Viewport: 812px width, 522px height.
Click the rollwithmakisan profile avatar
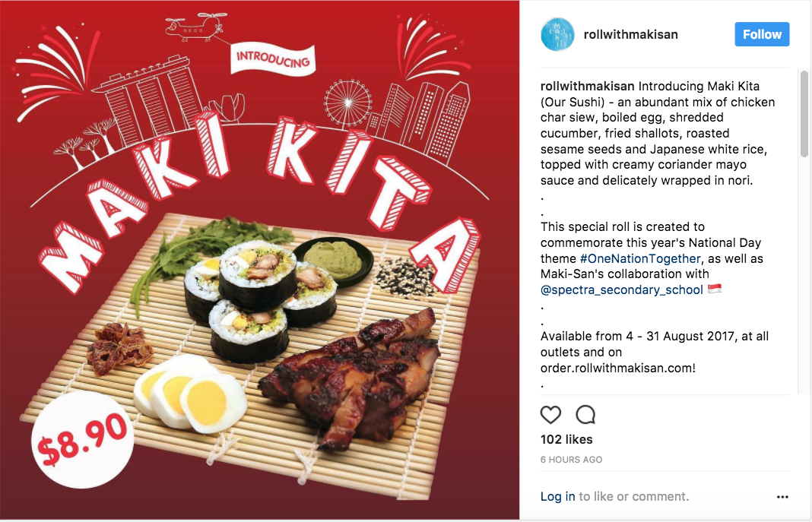click(x=557, y=35)
